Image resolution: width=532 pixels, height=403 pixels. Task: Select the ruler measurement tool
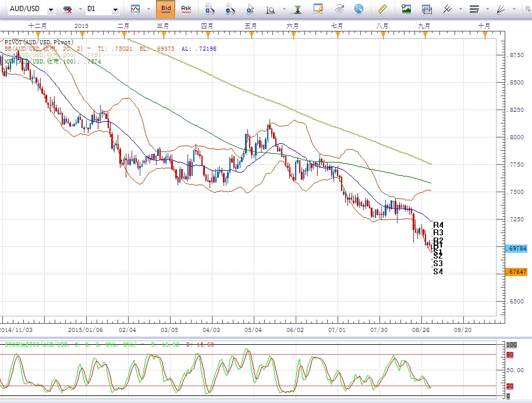point(382,9)
